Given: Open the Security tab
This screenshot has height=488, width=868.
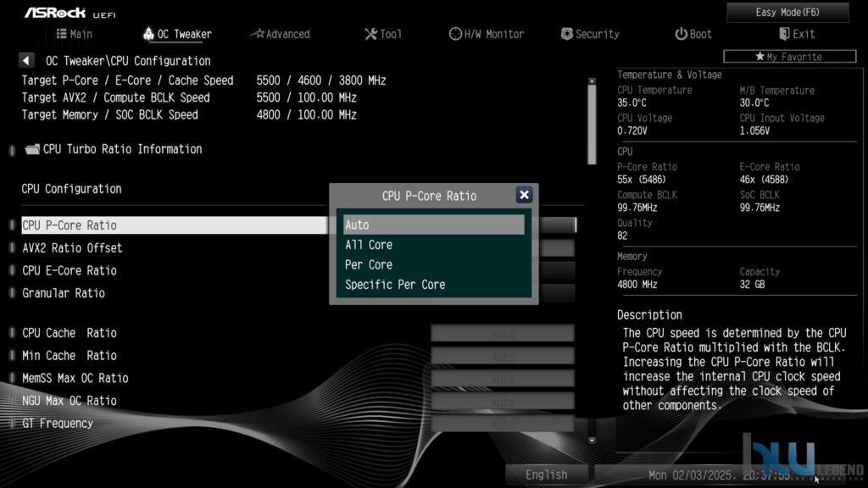Looking at the screenshot, I should pyautogui.click(x=590, y=34).
